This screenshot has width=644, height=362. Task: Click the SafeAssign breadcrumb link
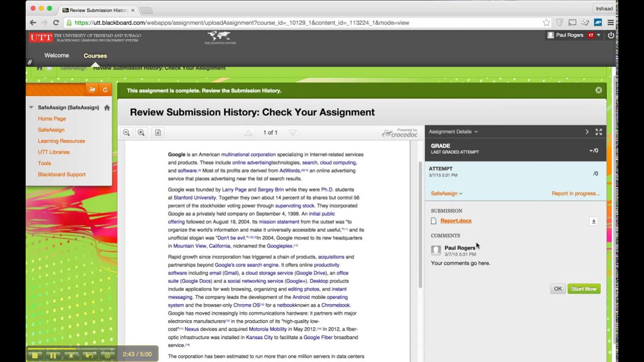pos(73,68)
